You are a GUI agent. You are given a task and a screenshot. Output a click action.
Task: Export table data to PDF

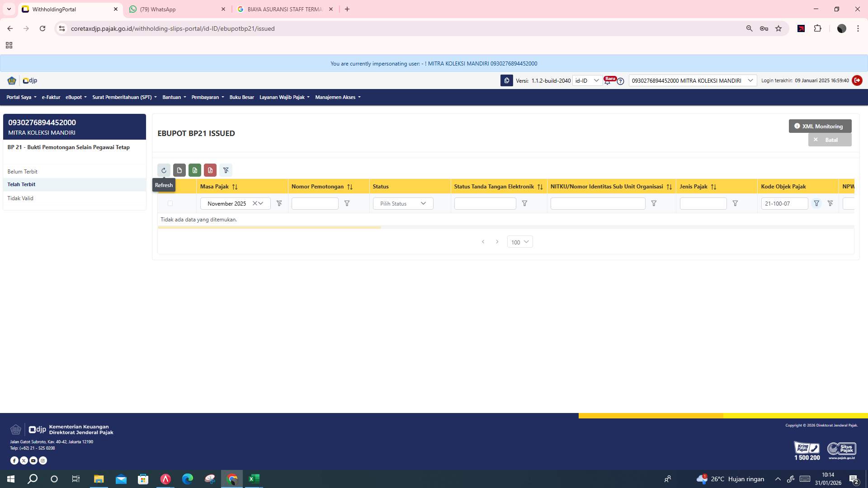210,170
